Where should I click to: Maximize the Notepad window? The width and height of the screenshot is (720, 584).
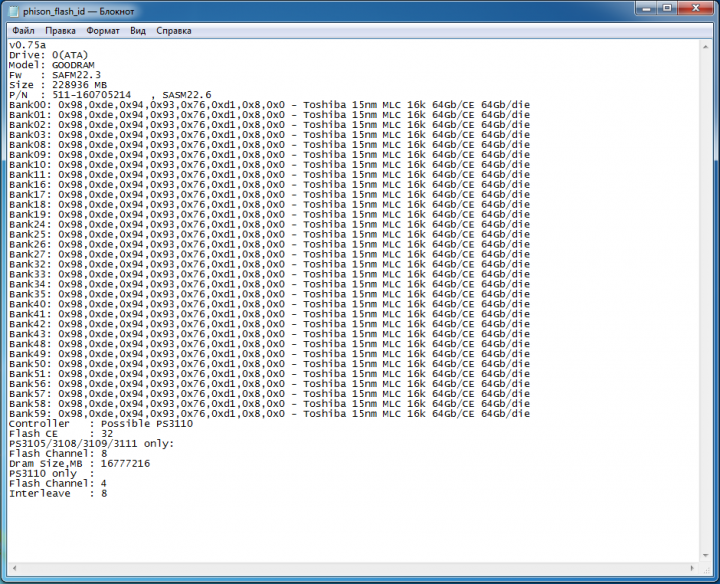click(667, 8)
